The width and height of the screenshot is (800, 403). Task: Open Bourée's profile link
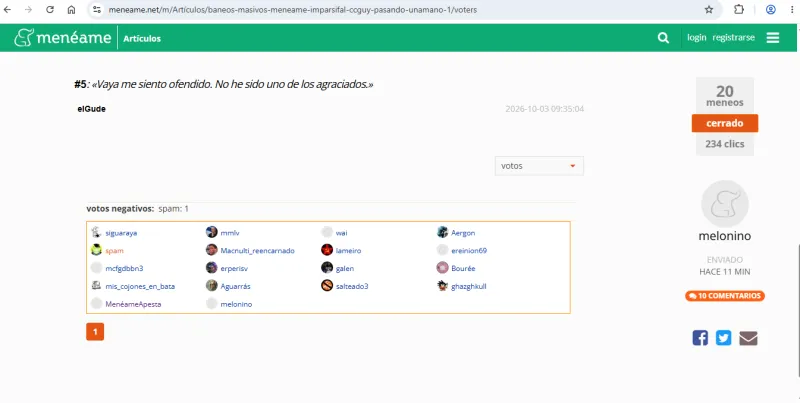click(463, 269)
